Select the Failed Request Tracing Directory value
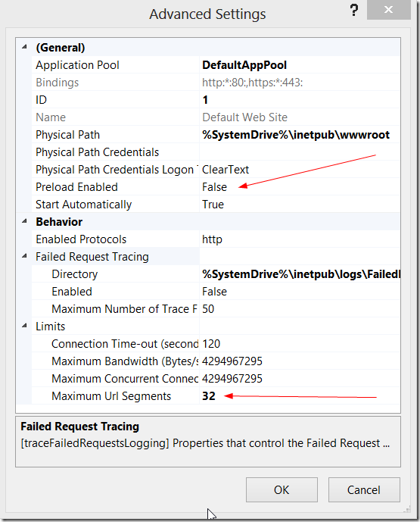Screen dimensions: 420x522 [300, 274]
